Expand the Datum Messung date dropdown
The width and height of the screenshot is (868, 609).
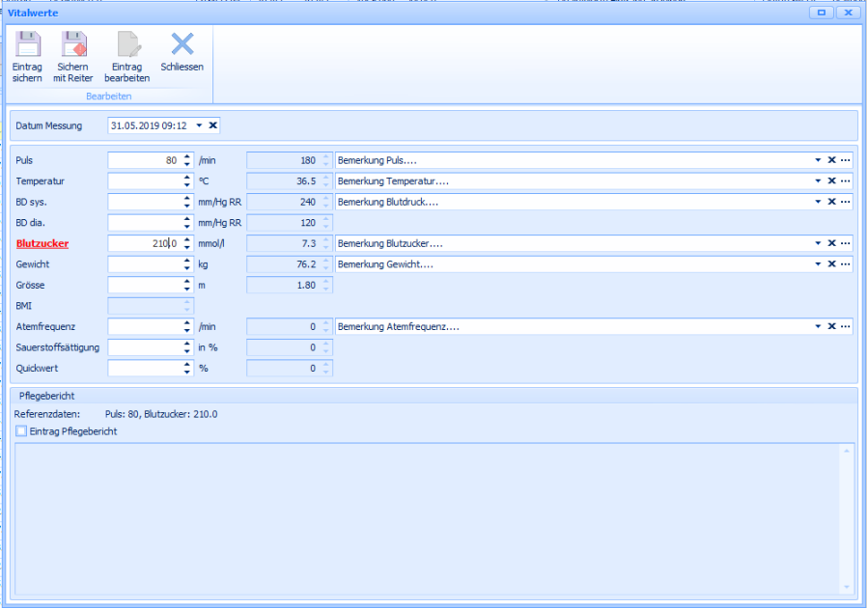pyautogui.click(x=199, y=125)
